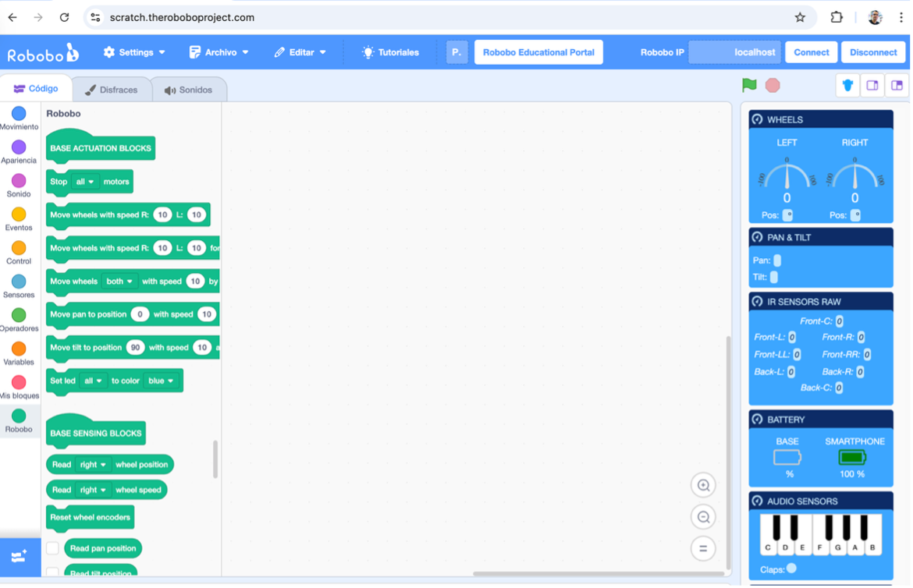Screen dimensions: 913x588
Task: Open the Eventos block category
Action: coord(19,219)
